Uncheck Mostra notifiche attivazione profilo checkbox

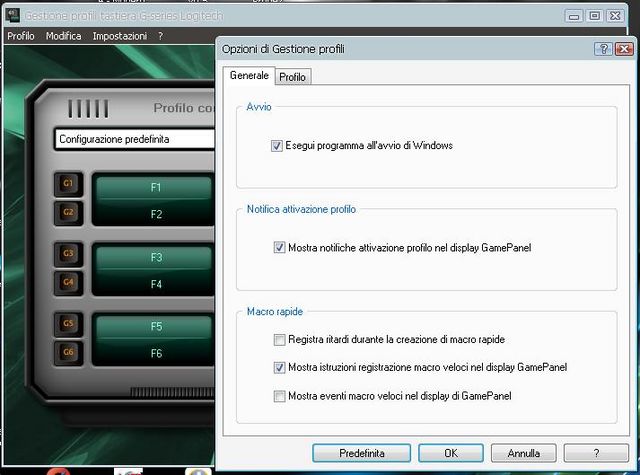click(279, 248)
